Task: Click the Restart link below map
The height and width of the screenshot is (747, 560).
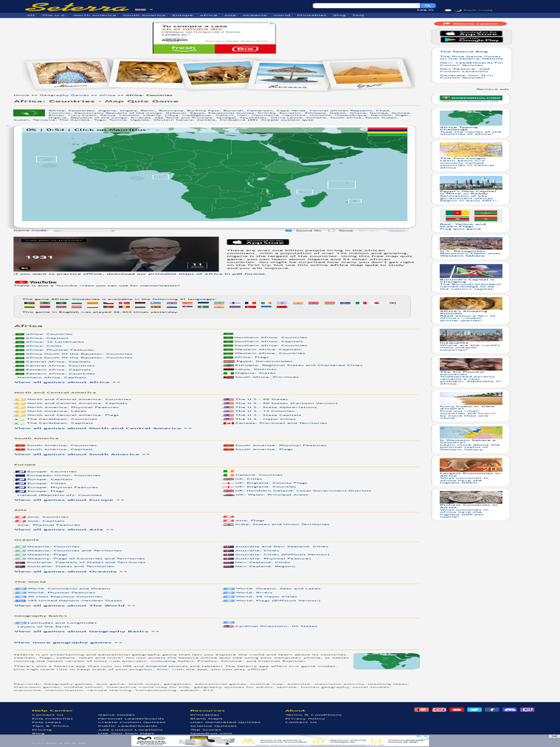Action: point(397,231)
